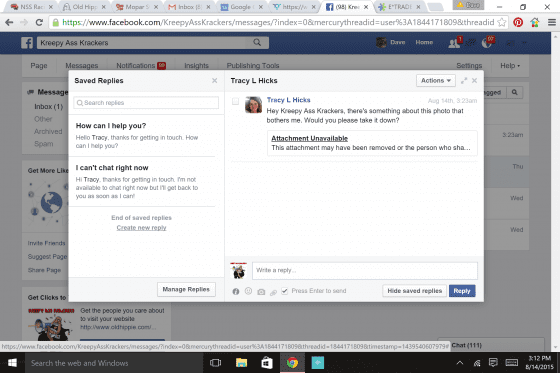
Task: Open the Insights tab
Action: click(196, 66)
